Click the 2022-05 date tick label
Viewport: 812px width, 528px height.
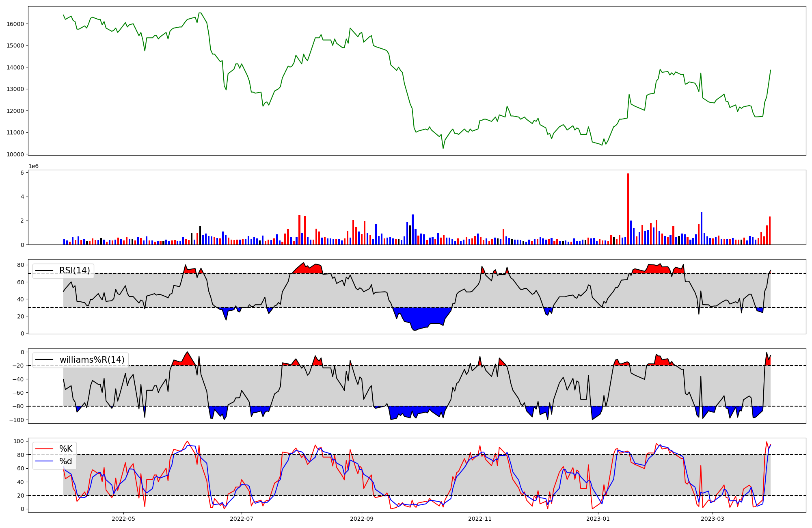pyautogui.click(x=123, y=519)
